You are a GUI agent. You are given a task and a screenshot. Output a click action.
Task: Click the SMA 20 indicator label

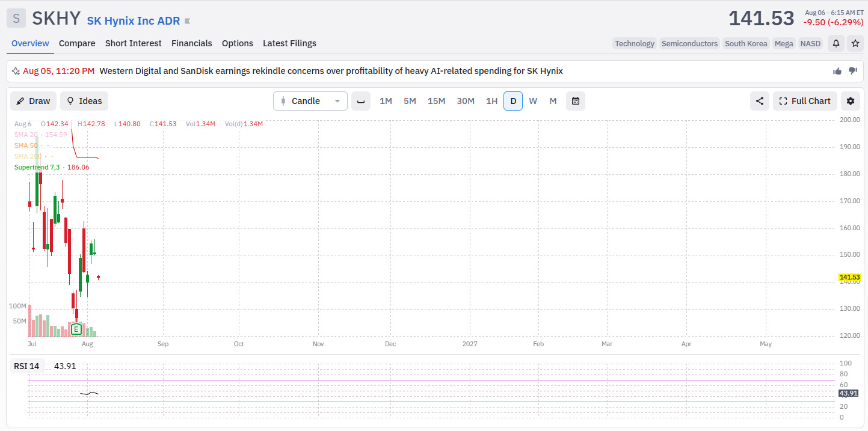tap(26, 135)
